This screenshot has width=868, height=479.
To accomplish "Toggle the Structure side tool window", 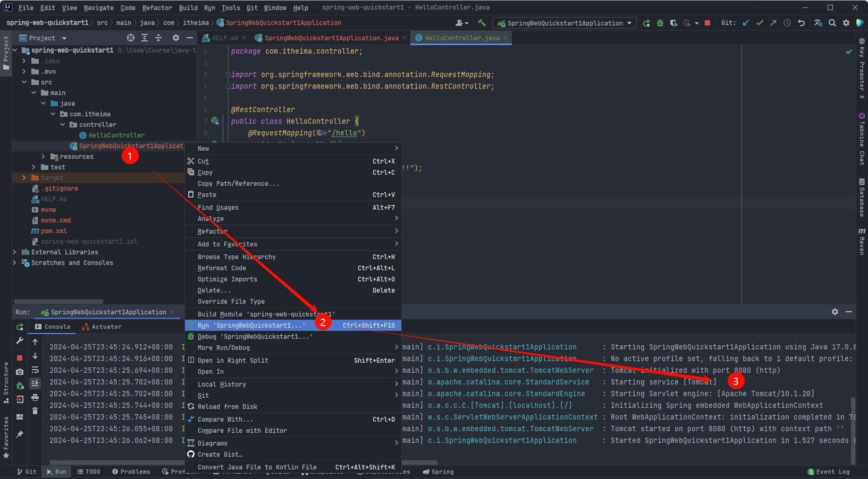I will pyautogui.click(x=6, y=382).
